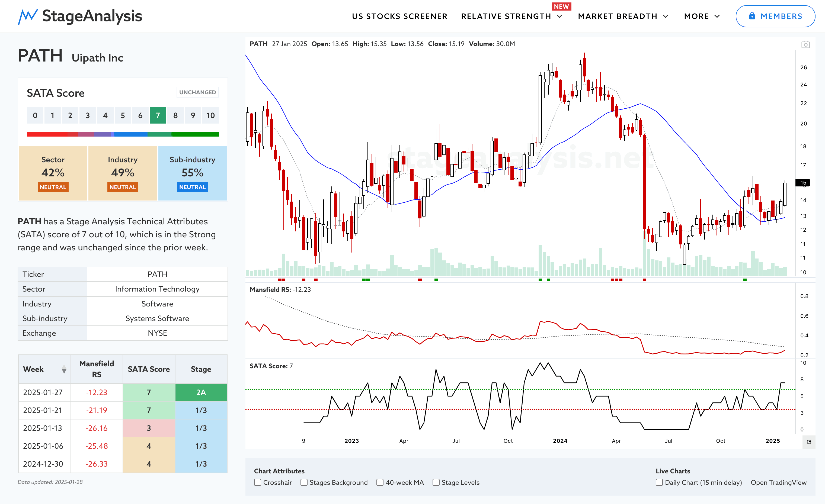
Task: Click the SATA score 3 cell
Action: click(149, 428)
